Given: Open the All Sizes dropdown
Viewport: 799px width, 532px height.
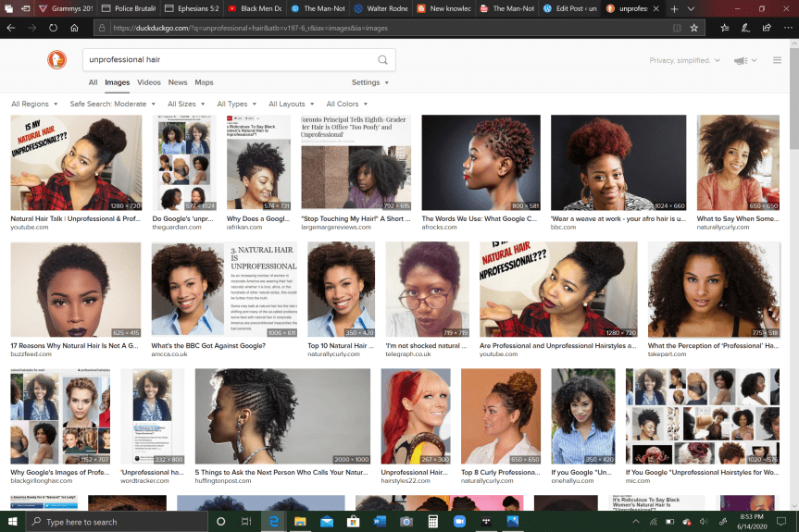Looking at the screenshot, I should [186, 105].
